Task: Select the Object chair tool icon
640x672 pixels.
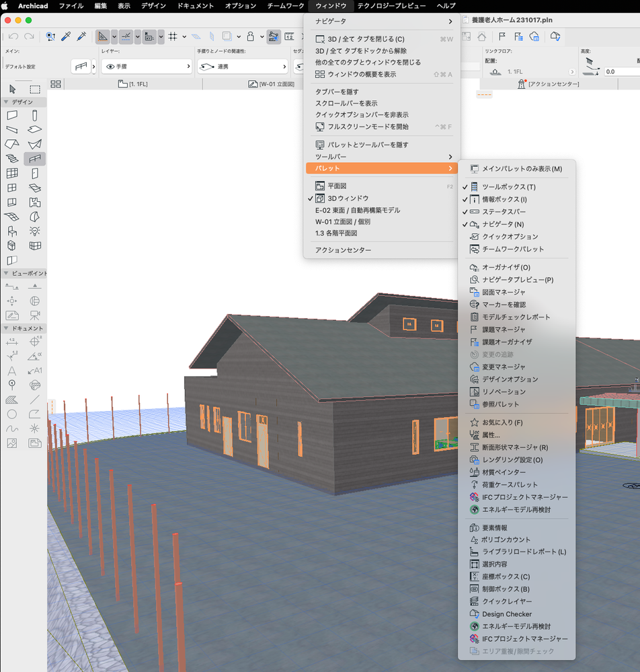Action: point(12,231)
